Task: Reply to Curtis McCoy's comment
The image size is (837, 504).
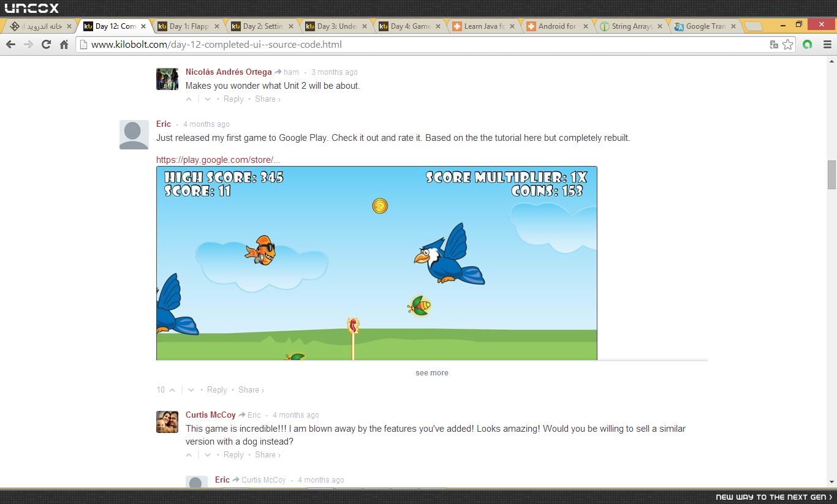Action: coord(233,455)
